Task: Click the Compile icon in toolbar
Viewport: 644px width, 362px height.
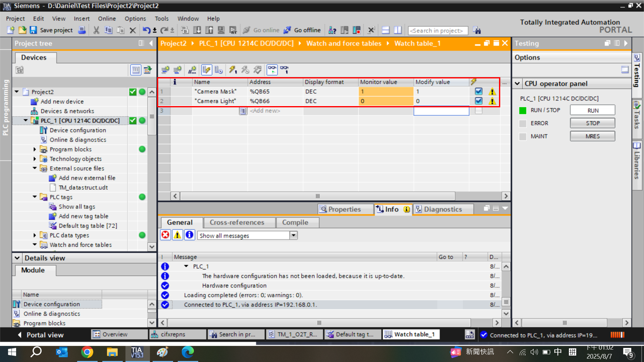Action: point(185,30)
